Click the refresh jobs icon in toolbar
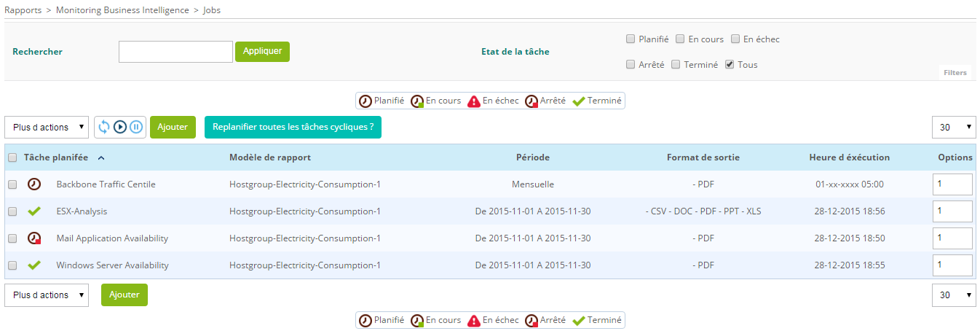The height and width of the screenshot is (331, 980). pos(104,127)
